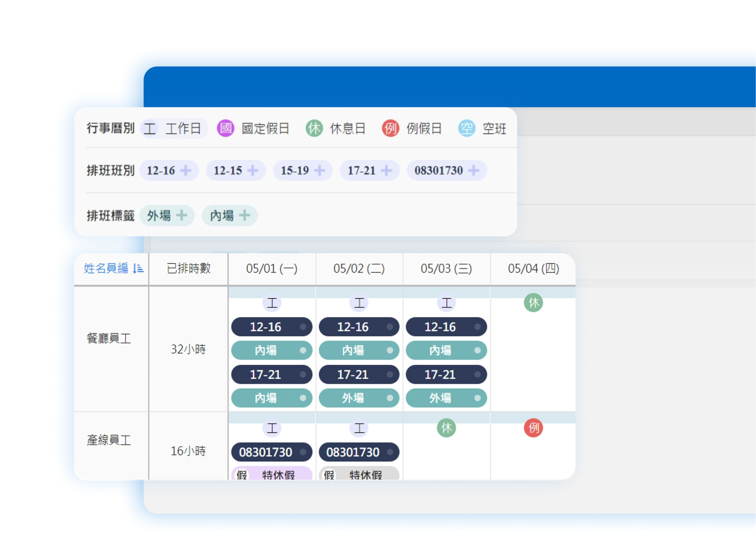The width and height of the screenshot is (756, 544).
Task: Click the 05/03 17-21 shift chip
Action: 446,375
